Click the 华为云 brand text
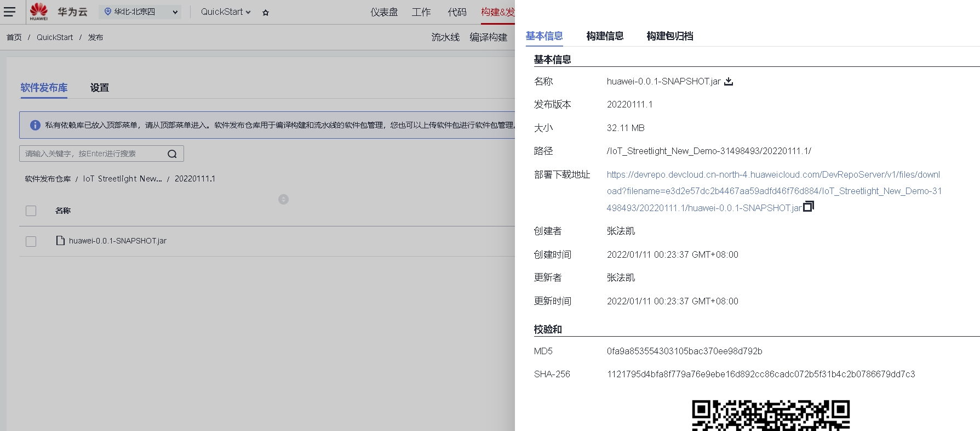Viewport: 980px width, 431px height. coord(73,12)
